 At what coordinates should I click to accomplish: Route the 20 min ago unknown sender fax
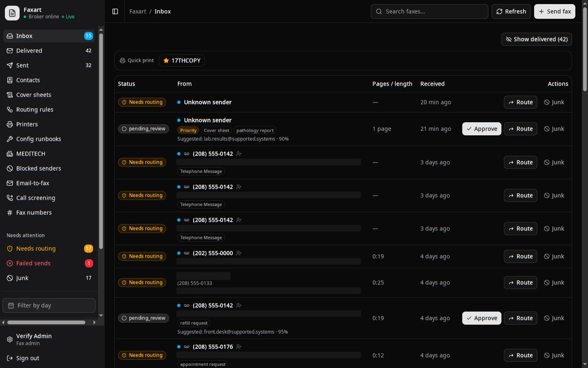click(521, 102)
